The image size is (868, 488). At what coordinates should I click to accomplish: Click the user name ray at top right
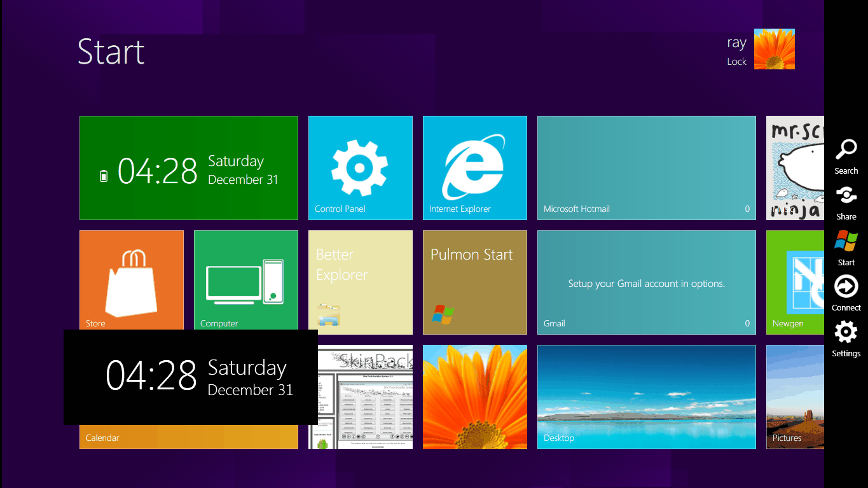736,42
